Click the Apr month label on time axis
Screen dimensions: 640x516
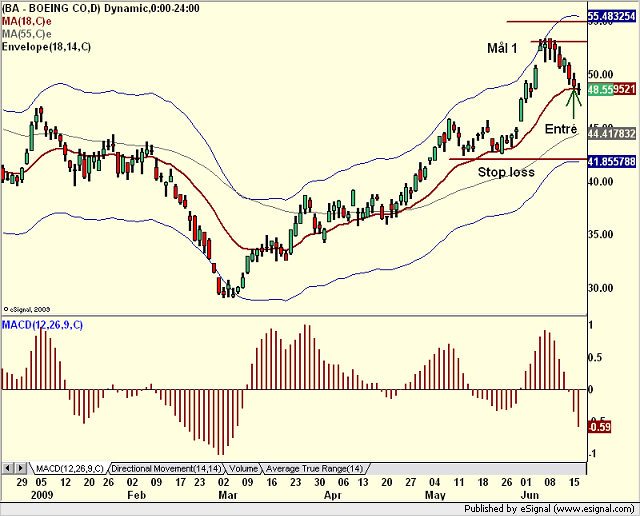333,495
